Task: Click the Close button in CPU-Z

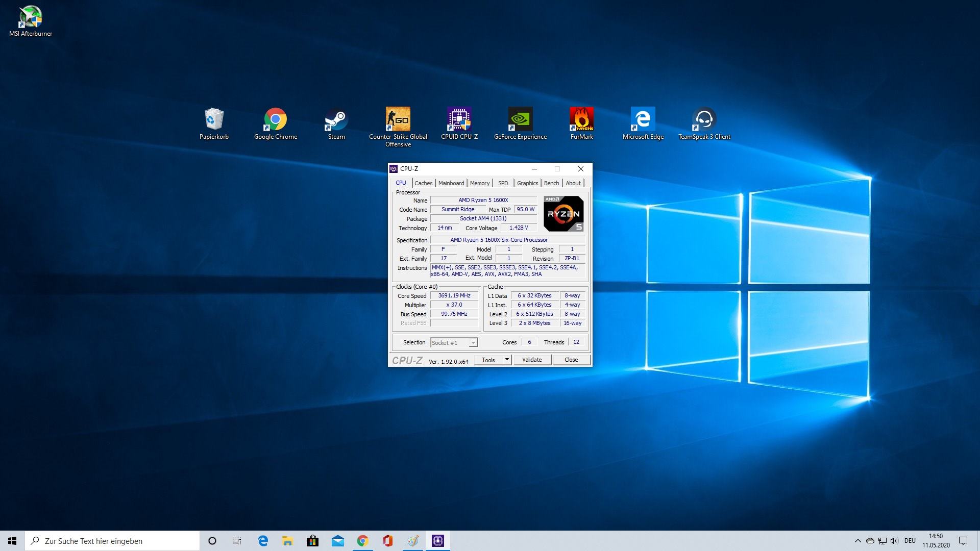Action: [571, 360]
